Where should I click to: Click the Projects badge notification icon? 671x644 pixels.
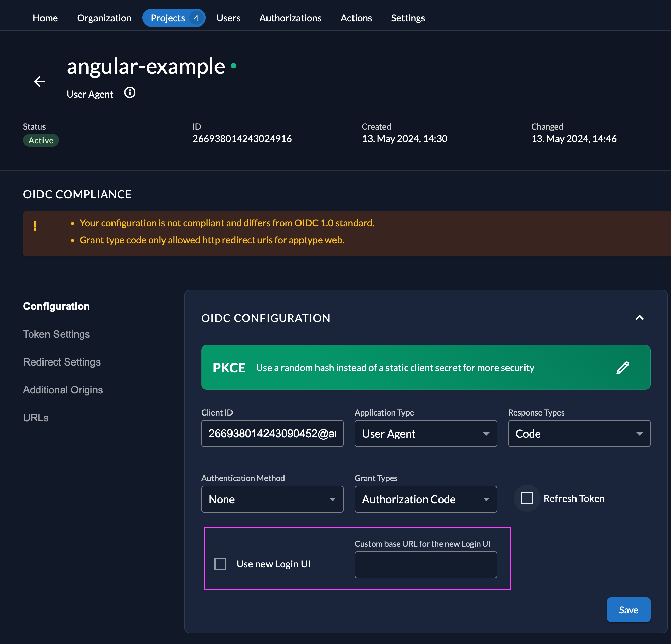click(x=195, y=17)
